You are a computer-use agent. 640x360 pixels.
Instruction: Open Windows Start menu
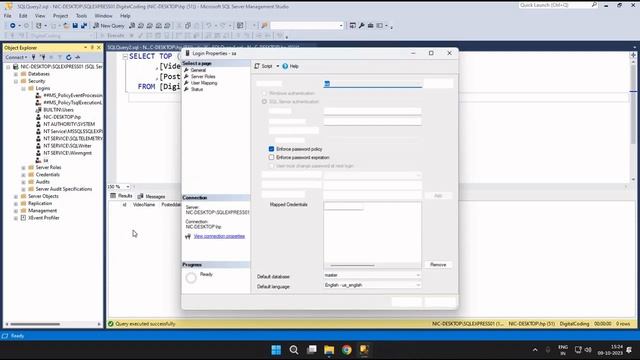(276, 350)
